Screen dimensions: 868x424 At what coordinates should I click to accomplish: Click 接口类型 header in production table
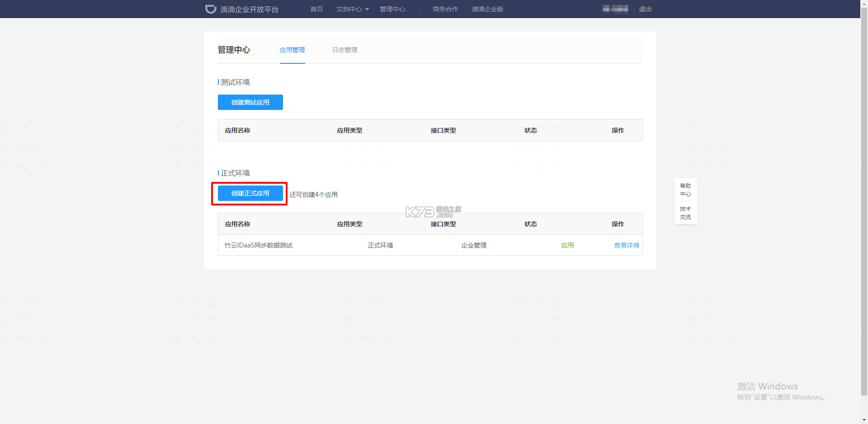[443, 224]
